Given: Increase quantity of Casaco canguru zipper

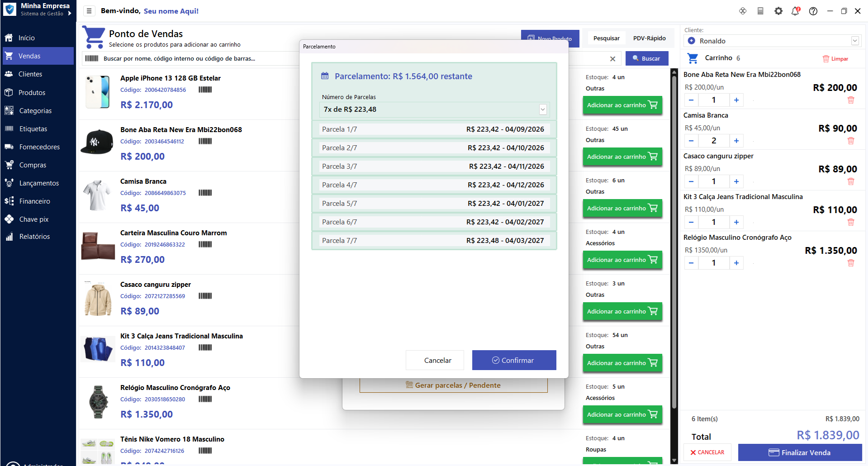Looking at the screenshot, I should click(x=736, y=181).
